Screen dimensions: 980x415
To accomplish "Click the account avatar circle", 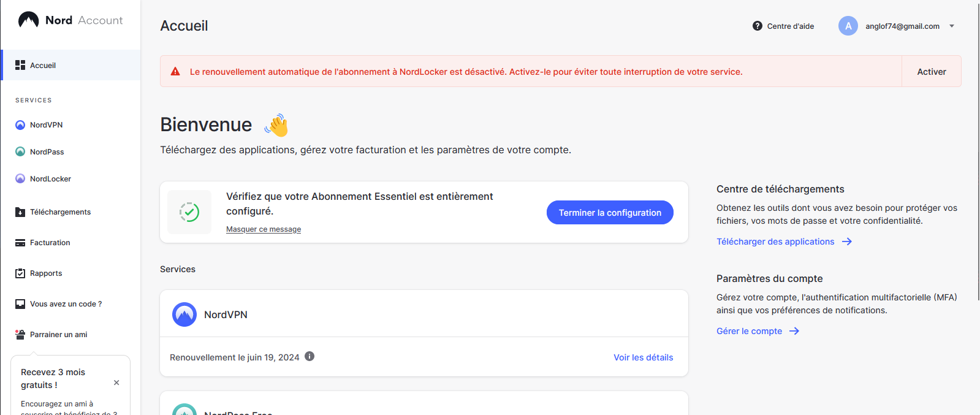I will tap(848, 26).
